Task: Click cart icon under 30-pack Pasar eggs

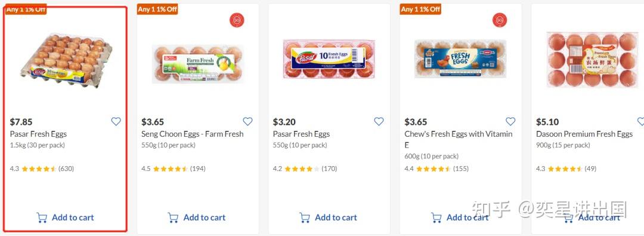Action: click(x=42, y=217)
